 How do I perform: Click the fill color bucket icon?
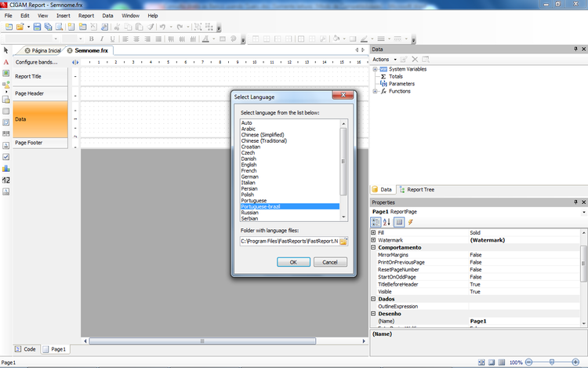click(x=336, y=38)
